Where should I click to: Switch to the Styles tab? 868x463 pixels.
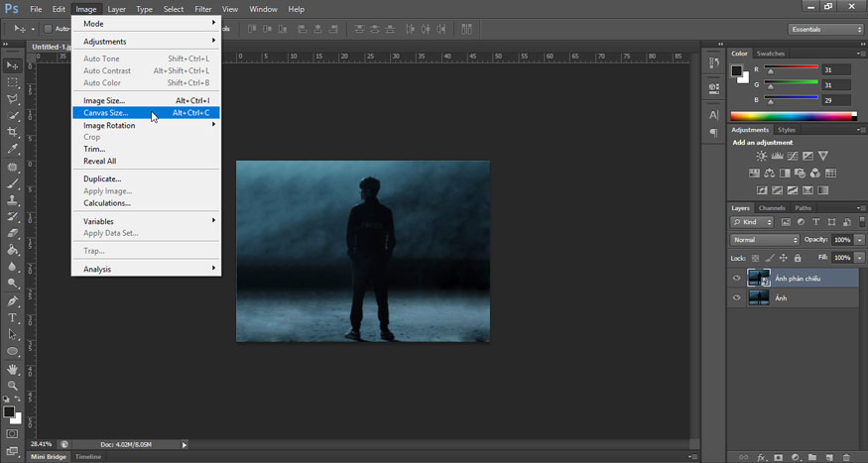click(x=786, y=130)
